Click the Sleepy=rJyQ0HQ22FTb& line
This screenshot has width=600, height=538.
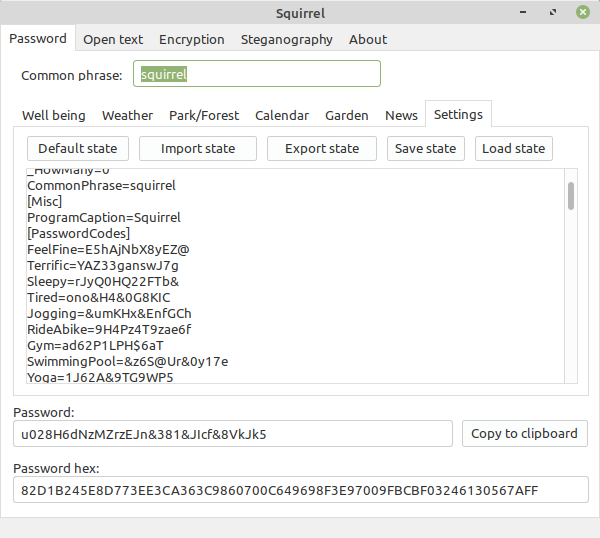103,282
